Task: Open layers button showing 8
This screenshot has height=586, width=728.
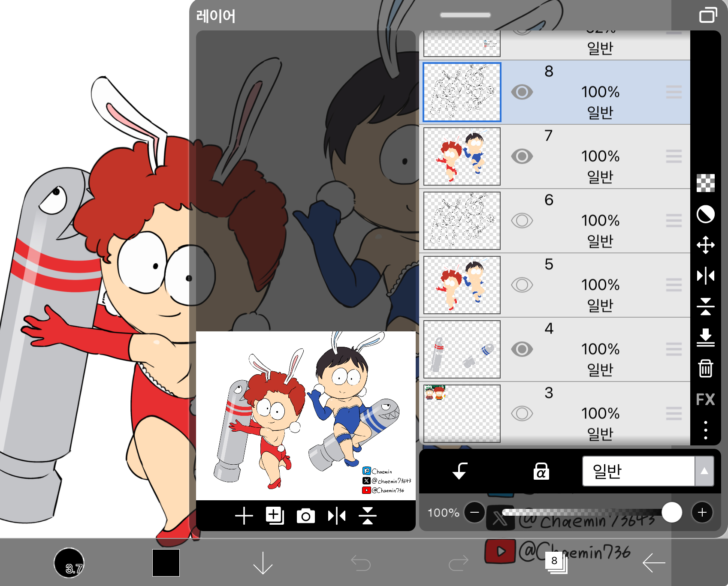Action: [556, 562]
